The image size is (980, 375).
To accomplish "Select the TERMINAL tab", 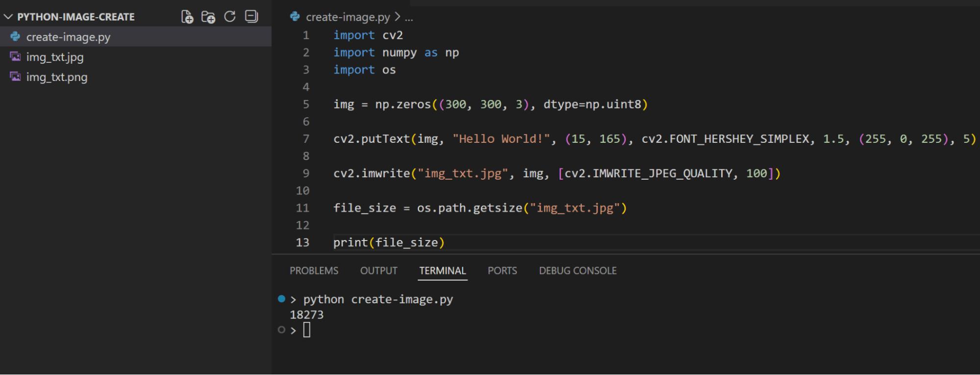I will coord(442,271).
